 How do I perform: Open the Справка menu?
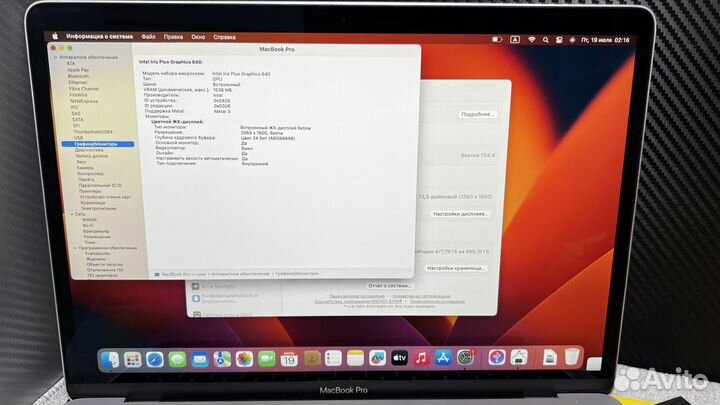pyautogui.click(x=225, y=37)
